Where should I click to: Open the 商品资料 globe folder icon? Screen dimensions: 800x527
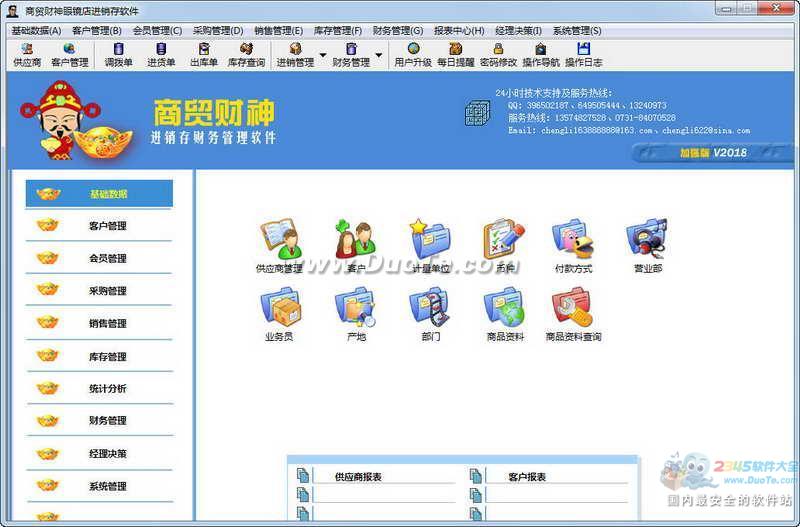pos(505,314)
